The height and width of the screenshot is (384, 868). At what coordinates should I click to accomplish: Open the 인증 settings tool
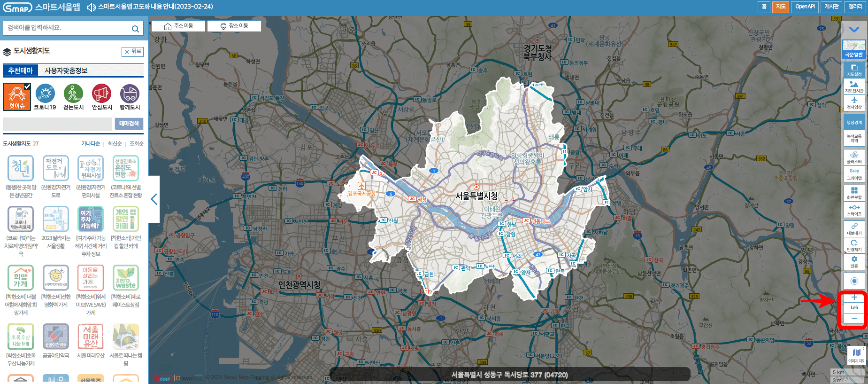[x=854, y=262]
